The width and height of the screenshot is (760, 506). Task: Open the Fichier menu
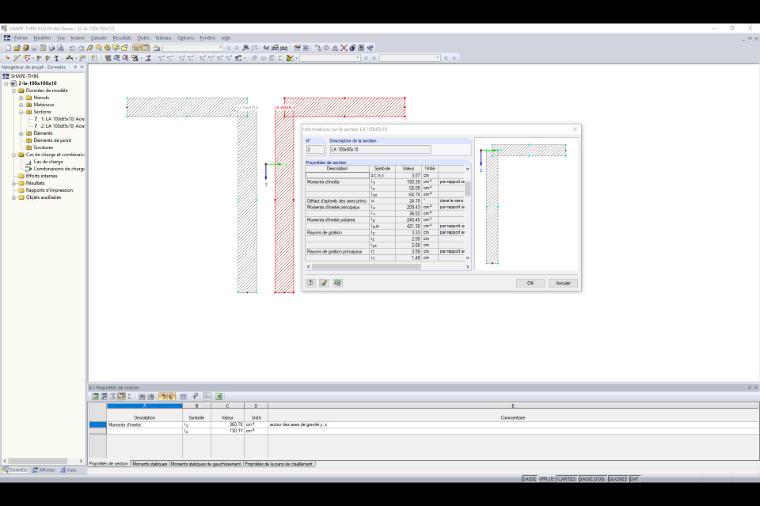(21, 38)
